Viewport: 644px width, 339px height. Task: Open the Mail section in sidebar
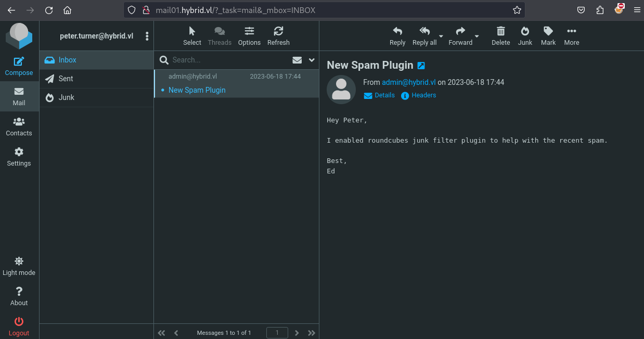(19, 96)
